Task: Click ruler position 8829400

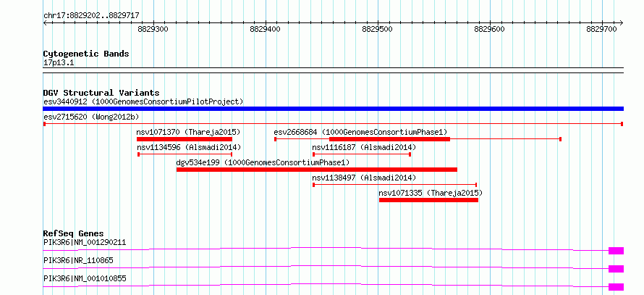Action: (x=266, y=29)
